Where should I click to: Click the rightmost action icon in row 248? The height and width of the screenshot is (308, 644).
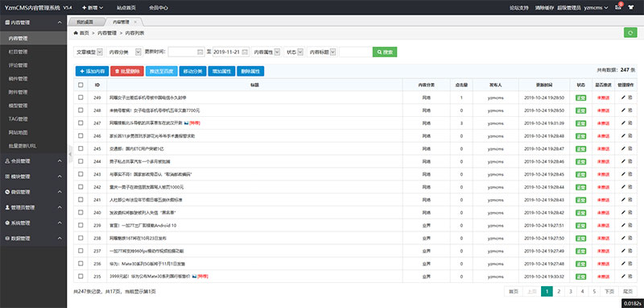pos(630,110)
